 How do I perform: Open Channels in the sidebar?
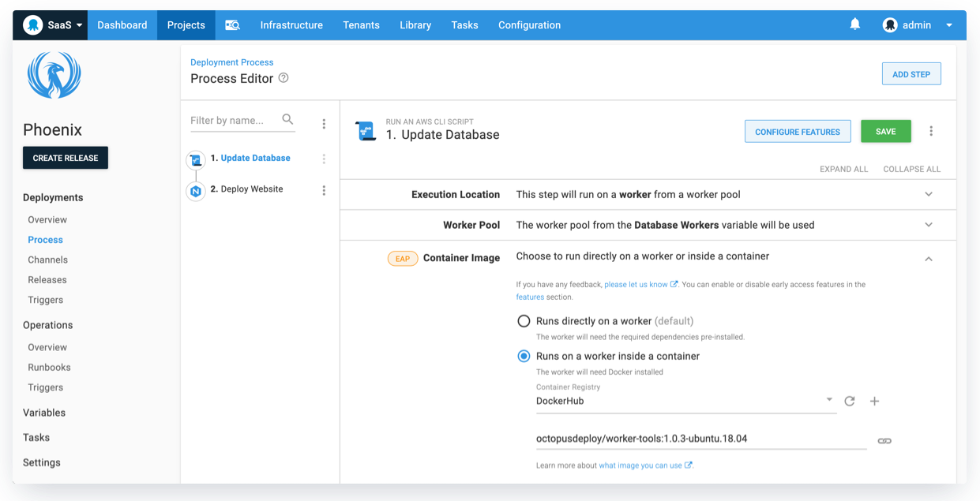(48, 260)
